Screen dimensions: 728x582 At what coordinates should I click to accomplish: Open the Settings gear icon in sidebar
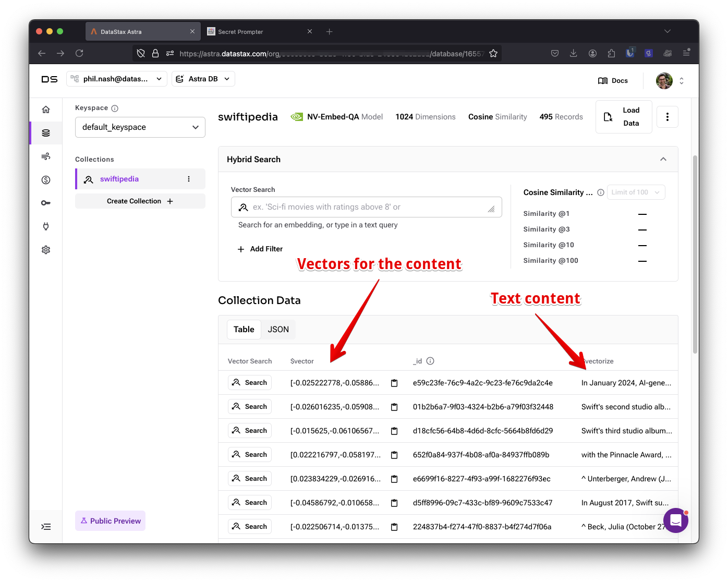[46, 250]
